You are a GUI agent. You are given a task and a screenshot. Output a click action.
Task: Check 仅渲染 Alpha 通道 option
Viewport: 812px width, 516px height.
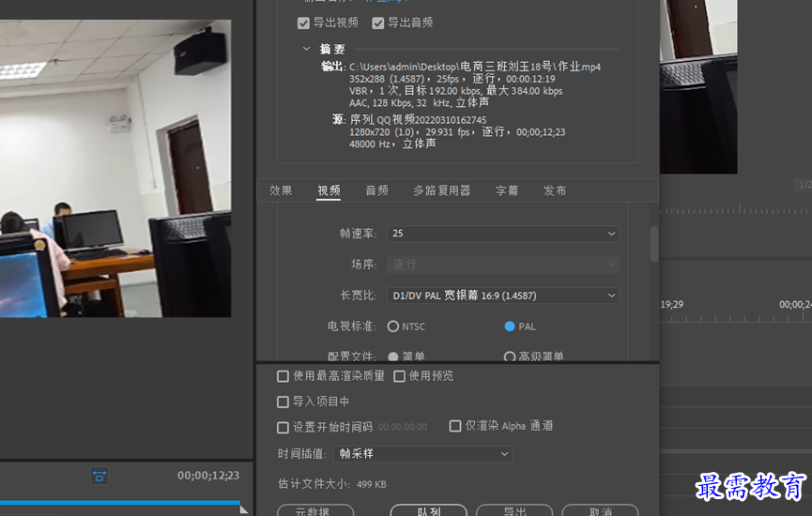455,426
